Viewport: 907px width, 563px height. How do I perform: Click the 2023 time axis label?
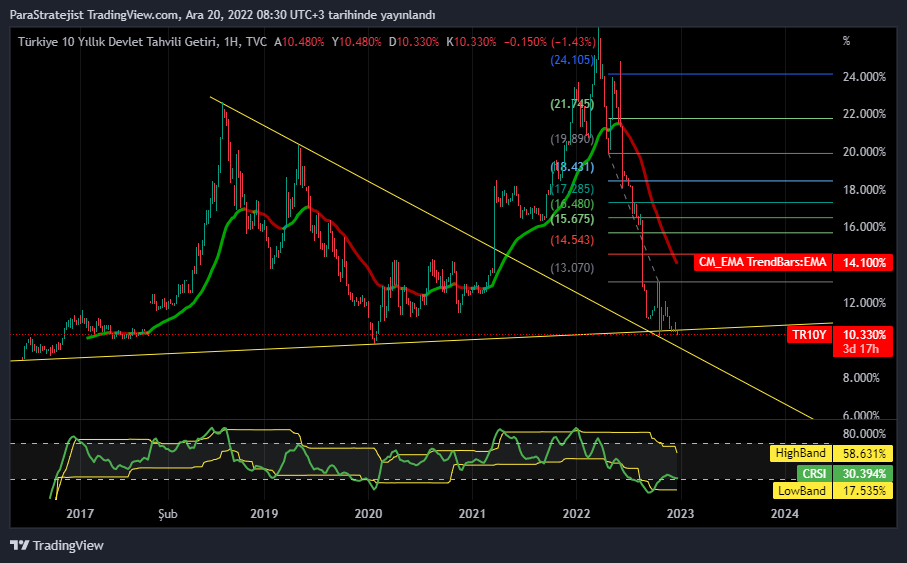680,513
